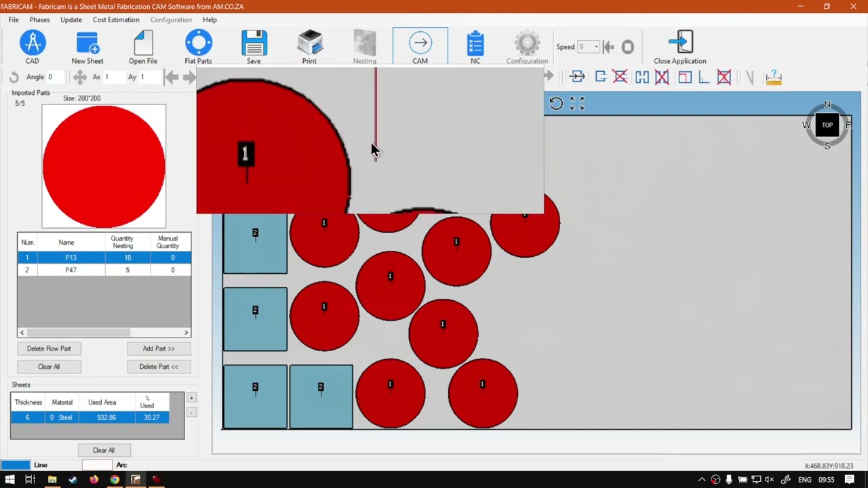The image size is (868, 488).
Task: Select the P47 part row
Action: (104, 270)
